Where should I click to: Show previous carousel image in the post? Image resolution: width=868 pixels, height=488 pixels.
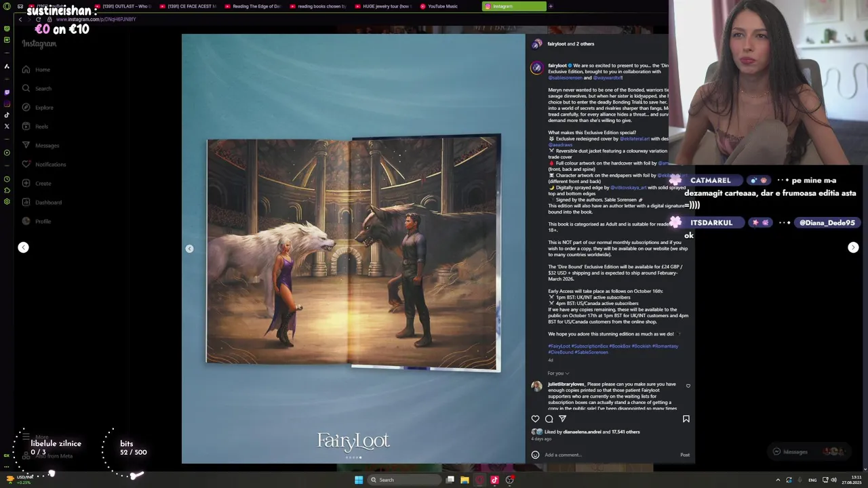click(189, 249)
